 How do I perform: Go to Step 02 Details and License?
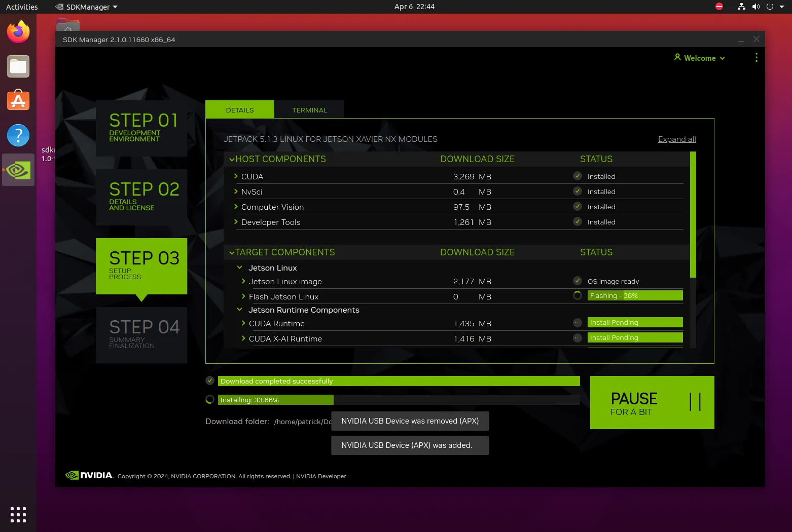pos(141,197)
